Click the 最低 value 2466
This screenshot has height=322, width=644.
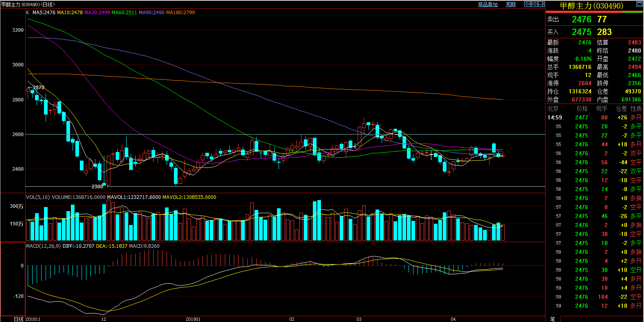635,75
